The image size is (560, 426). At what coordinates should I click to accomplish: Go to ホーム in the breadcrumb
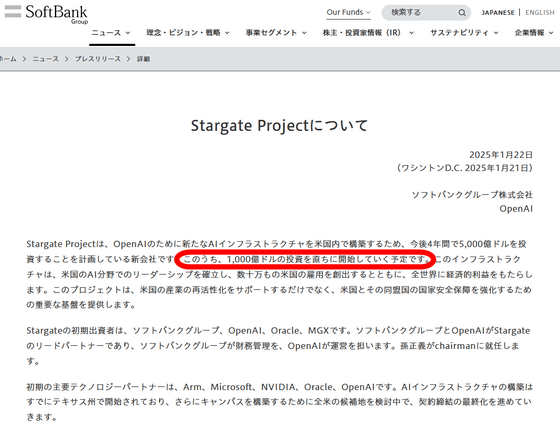(x=8, y=59)
